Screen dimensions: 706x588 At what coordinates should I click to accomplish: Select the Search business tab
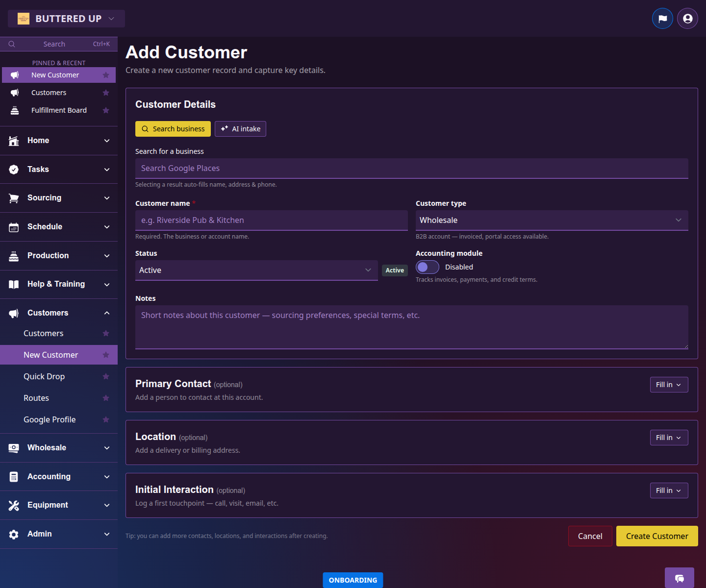pyautogui.click(x=173, y=128)
